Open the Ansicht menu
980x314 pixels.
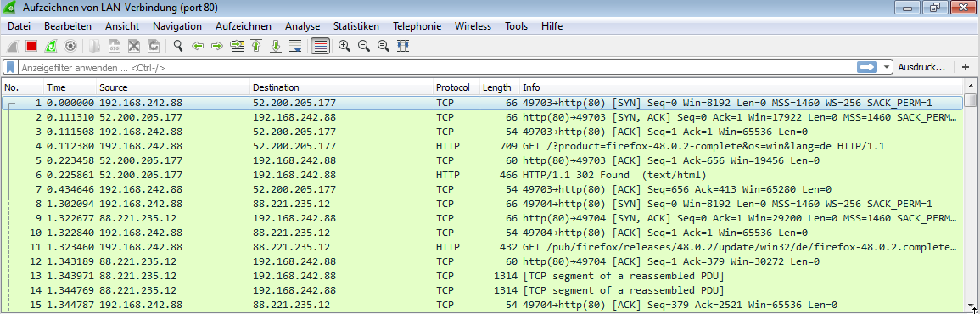(x=122, y=26)
